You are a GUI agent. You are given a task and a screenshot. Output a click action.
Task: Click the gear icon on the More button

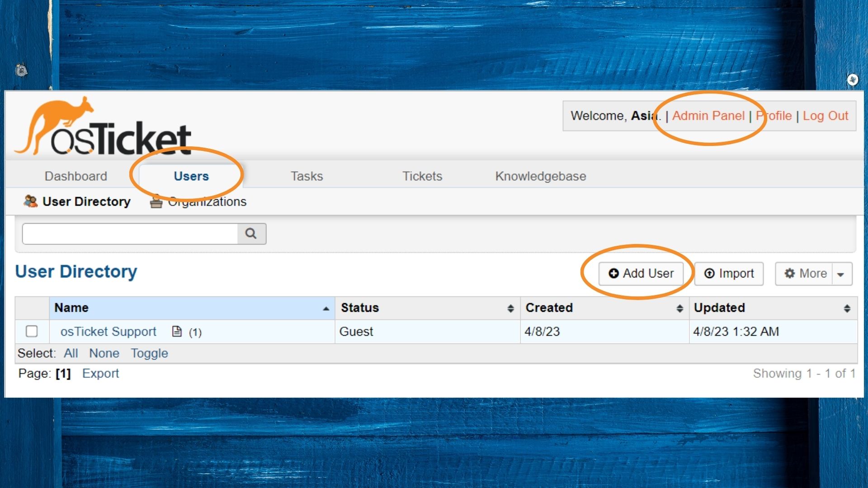point(789,273)
